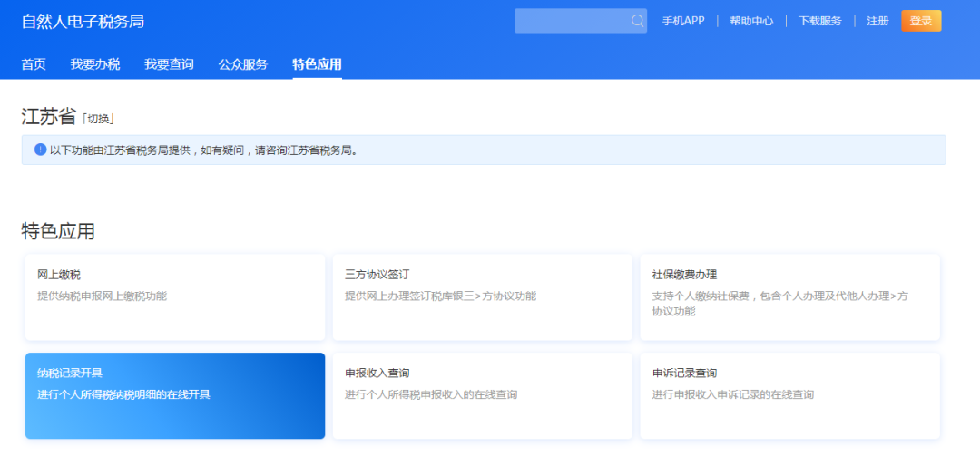Click description 进行个人所得税申报收入的在线查询

point(431,394)
